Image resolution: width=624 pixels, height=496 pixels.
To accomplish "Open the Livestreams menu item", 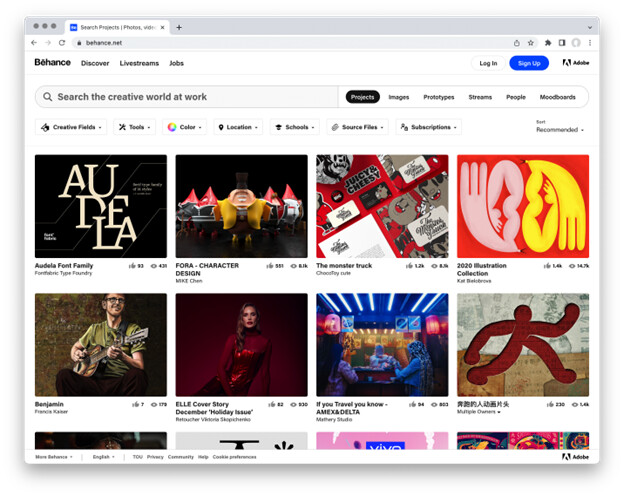I will pos(139,63).
